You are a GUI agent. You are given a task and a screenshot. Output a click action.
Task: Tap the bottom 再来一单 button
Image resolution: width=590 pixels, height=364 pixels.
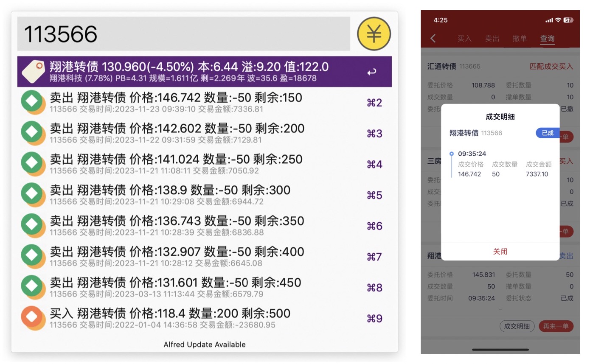556,326
